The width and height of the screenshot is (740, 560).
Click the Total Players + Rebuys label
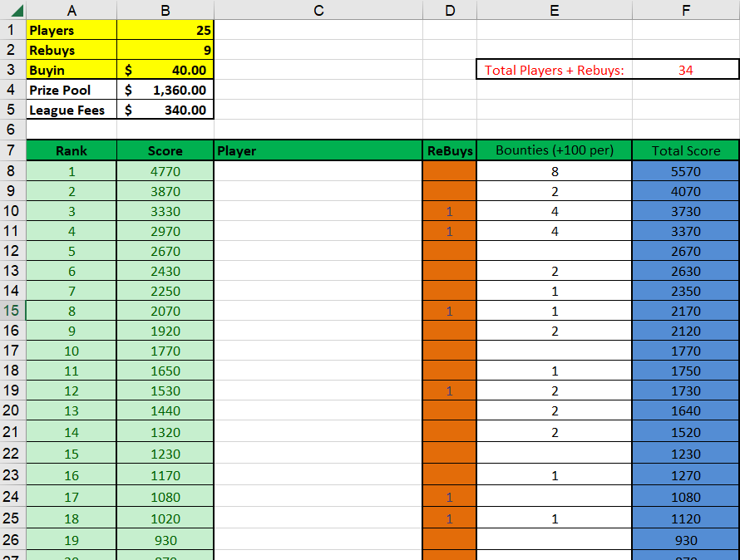click(x=555, y=70)
